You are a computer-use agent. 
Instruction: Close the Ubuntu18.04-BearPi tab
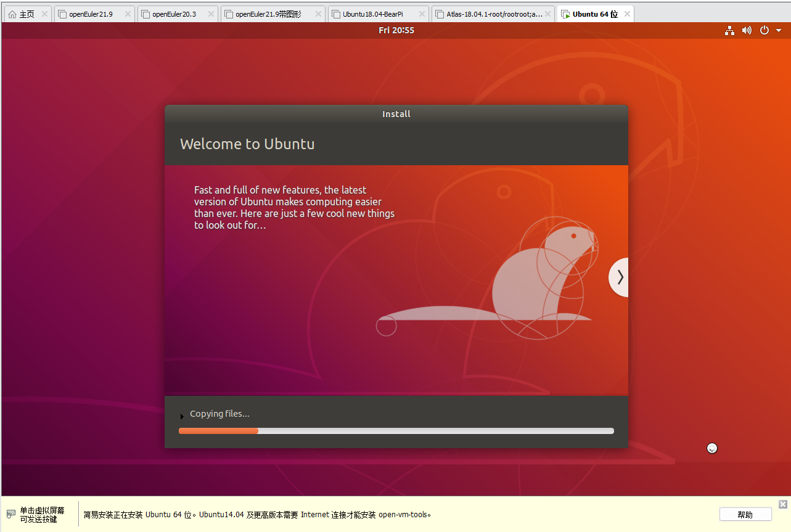pyautogui.click(x=422, y=14)
